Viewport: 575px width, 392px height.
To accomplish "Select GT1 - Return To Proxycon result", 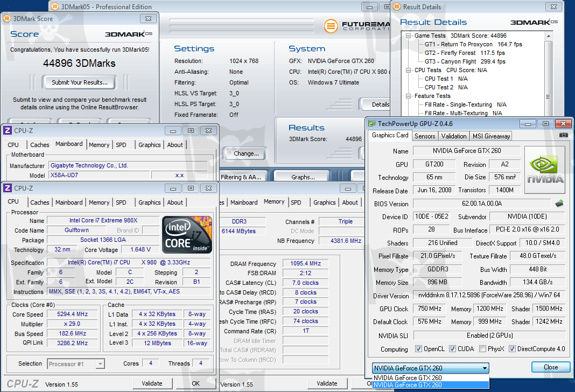I will coord(473,44).
